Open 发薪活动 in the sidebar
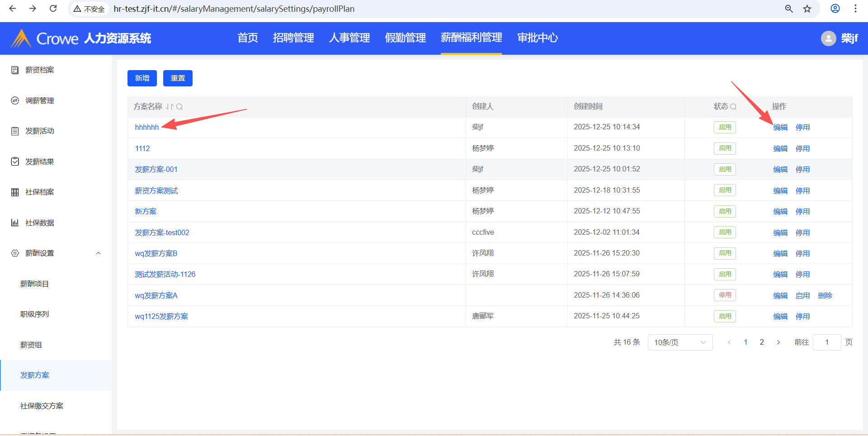Screen dimensions: 868x436 [40, 131]
